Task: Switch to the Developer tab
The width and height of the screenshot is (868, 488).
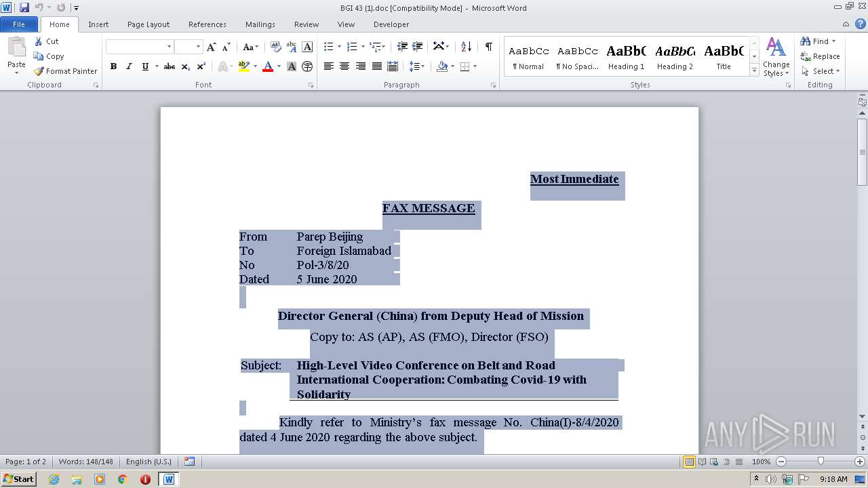Action: [x=391, y=24]
